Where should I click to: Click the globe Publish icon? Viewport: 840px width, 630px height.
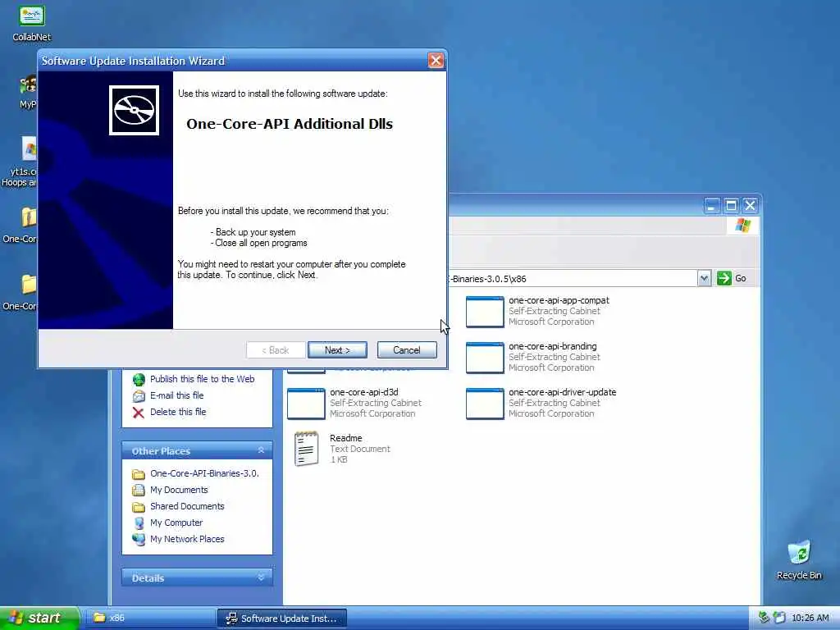pos(139,379)
